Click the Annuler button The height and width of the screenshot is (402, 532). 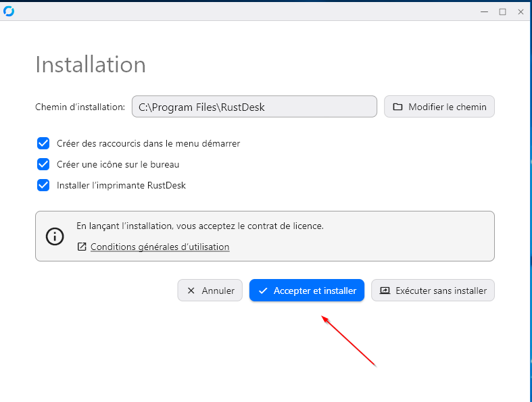(x=210, y=291)
